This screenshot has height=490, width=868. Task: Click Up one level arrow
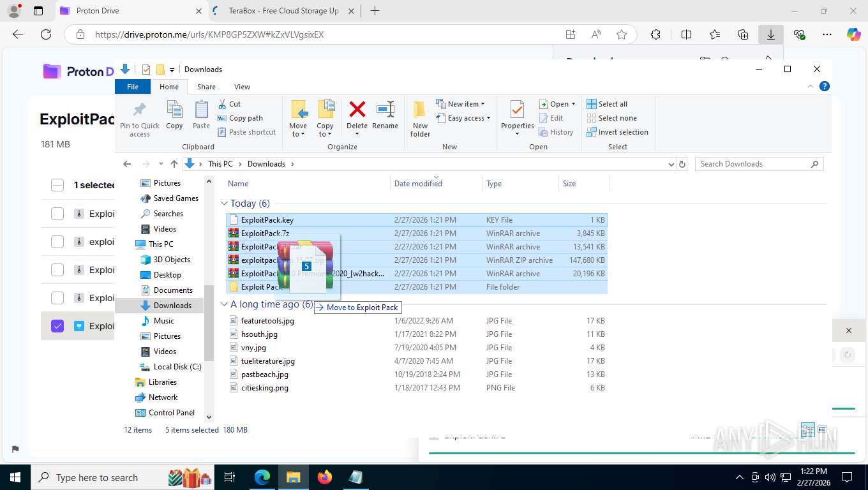coord(174,164)
